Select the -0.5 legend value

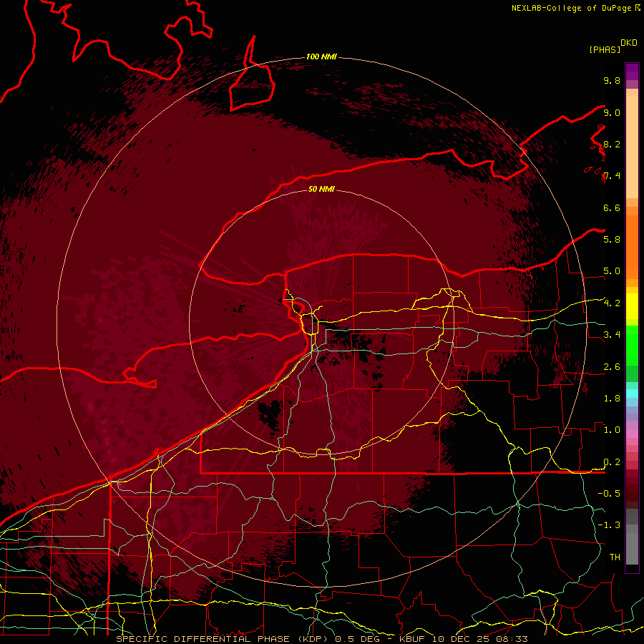(609, 493)
